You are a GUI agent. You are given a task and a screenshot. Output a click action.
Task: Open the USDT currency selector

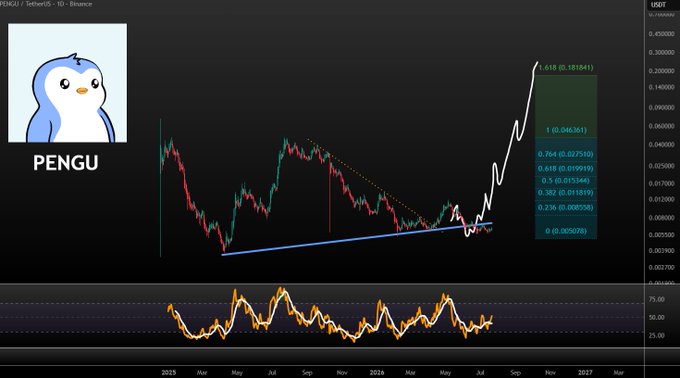658,5
